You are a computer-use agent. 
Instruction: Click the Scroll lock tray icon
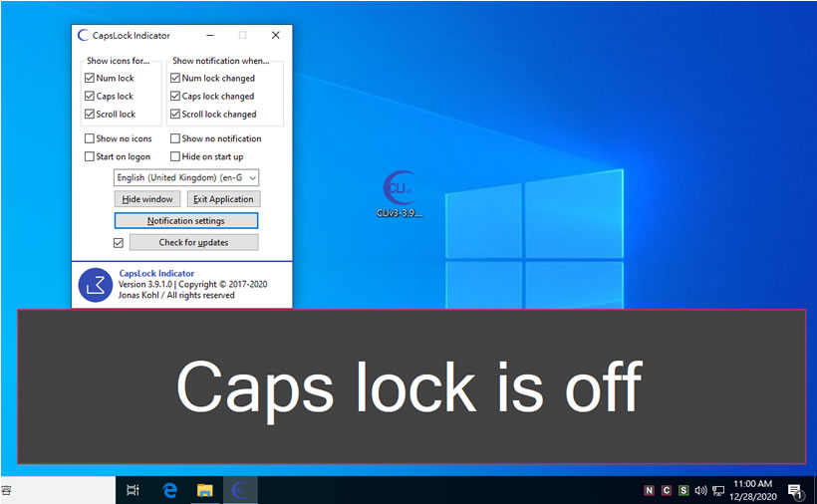[x=683, y=490]
